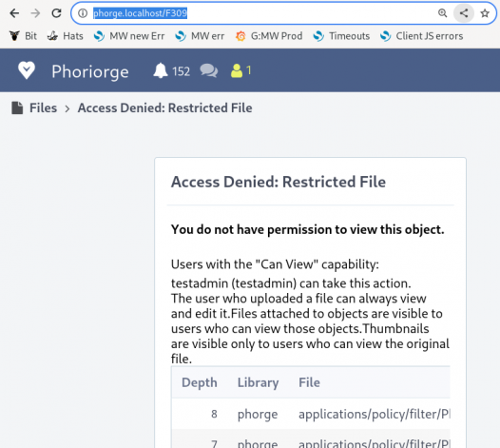
Task: Open the Client JS errors bookmark
Action: (x=421, y=36)
